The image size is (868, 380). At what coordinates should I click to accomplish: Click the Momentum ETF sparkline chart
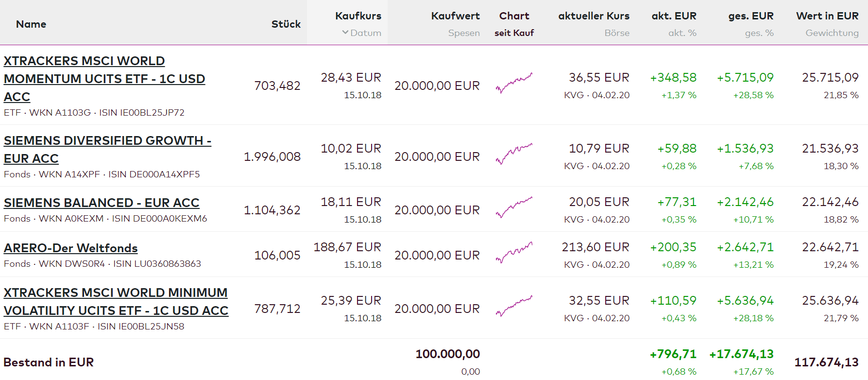click(514, 83)
